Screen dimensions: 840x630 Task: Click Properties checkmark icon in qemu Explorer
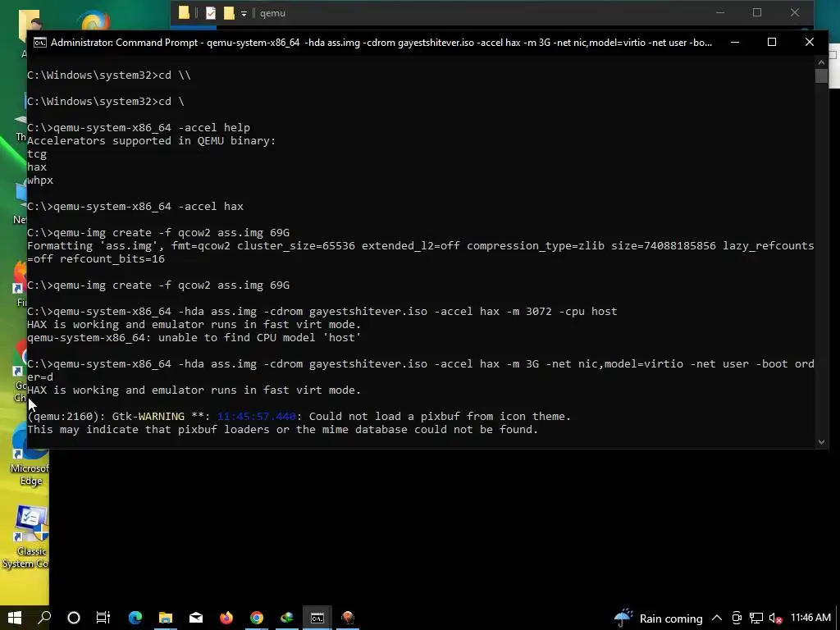coord(211,13)
